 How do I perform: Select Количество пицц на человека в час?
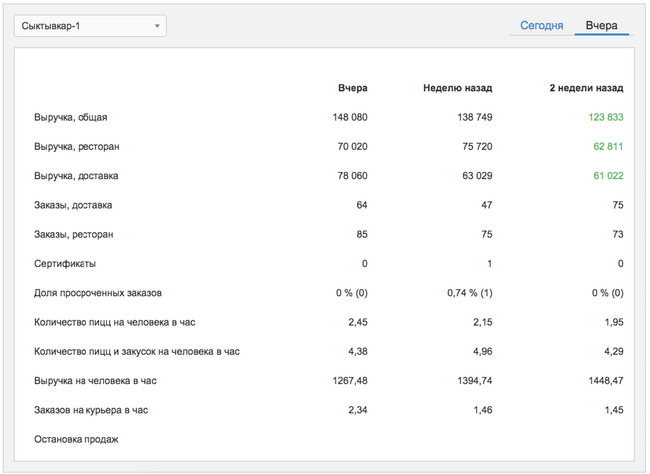[x=114, y=323]
